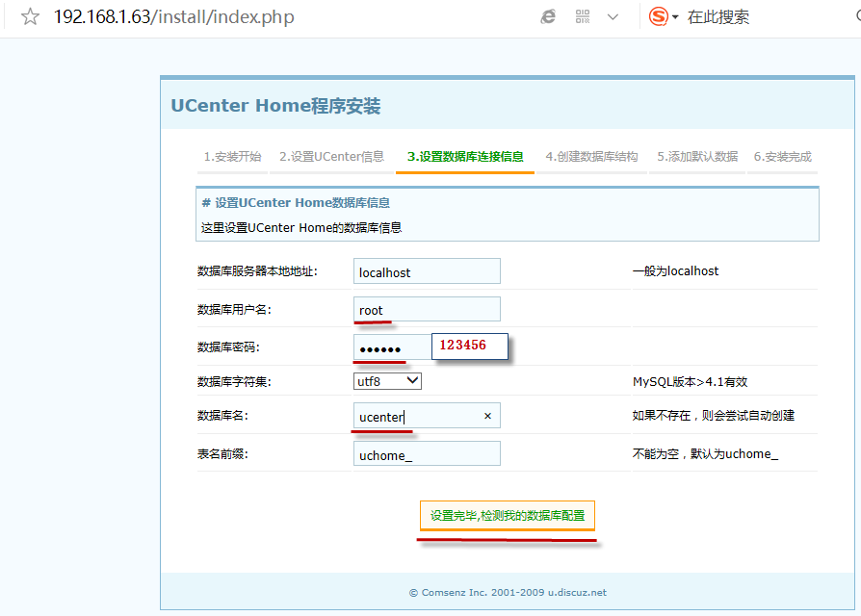The height and width of the screenshot is (616, 861).
Task: Click the label 数据库密码:
Action: tap(228, 347)
